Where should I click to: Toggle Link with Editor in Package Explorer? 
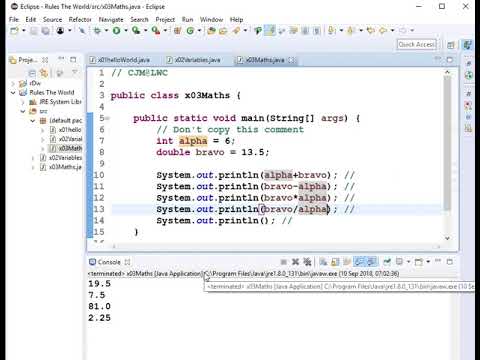tap(43, 73)
